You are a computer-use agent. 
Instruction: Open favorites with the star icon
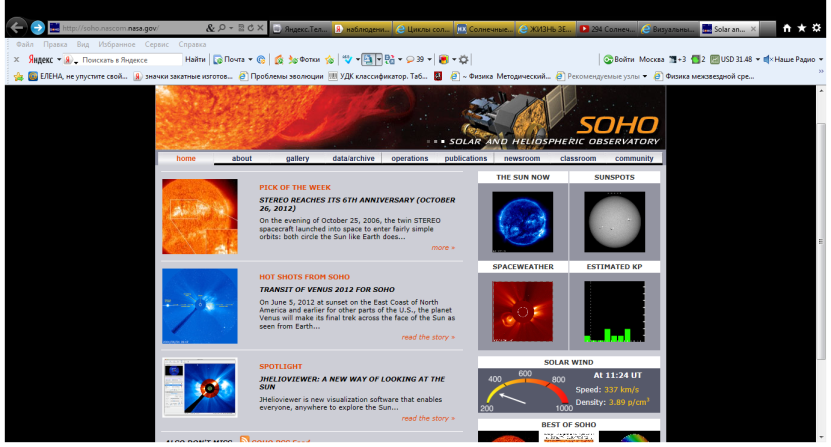(802, 28)
